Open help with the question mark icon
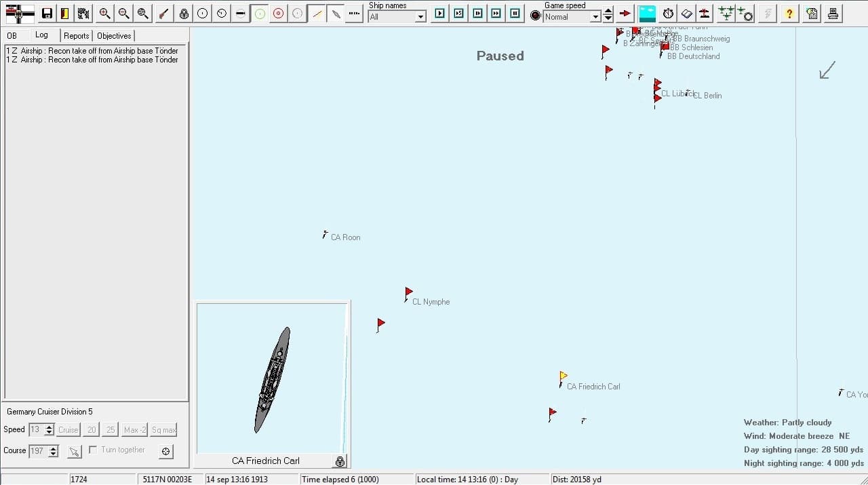Image resolution: width=868 pixels, height=485 pixels. pos(789,14)
